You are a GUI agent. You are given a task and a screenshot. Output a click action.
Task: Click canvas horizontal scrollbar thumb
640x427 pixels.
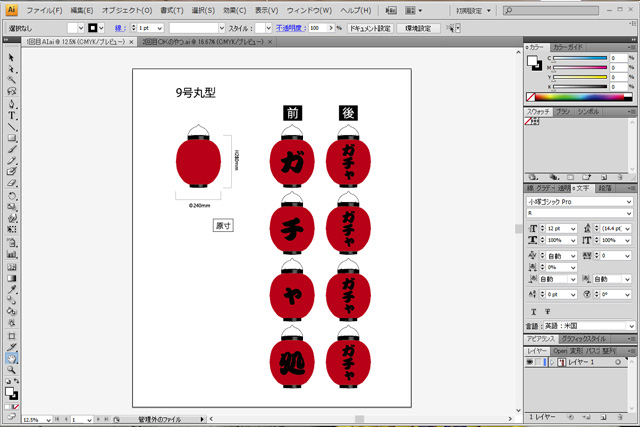click(x=359, y=419)
